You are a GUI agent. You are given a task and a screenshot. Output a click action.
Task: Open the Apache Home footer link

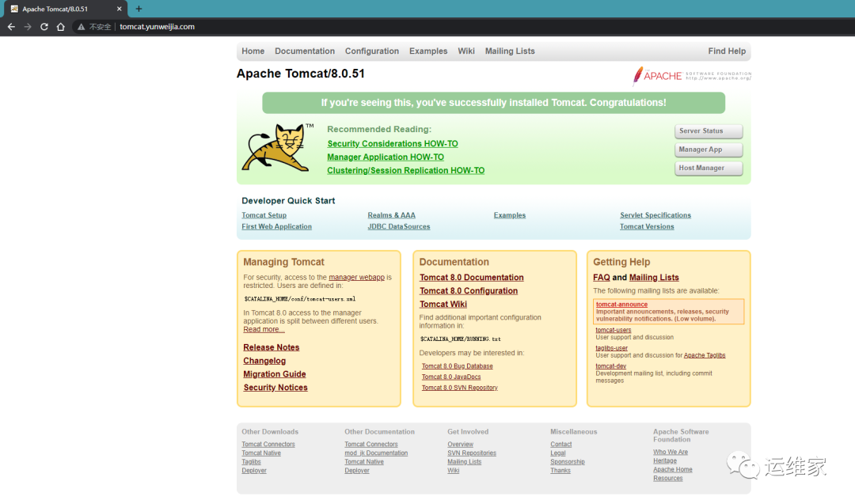tap(673, 470)
